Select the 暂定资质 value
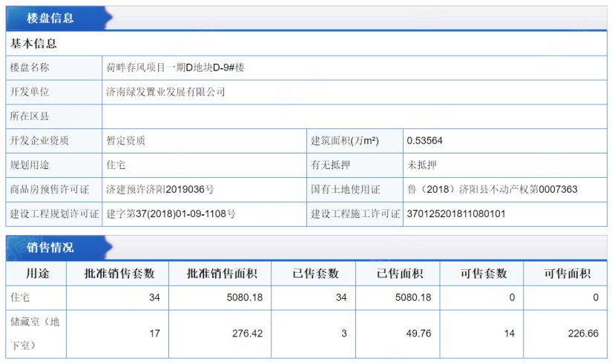This screenshot has height=364, width=612. [x=125, y=140]
